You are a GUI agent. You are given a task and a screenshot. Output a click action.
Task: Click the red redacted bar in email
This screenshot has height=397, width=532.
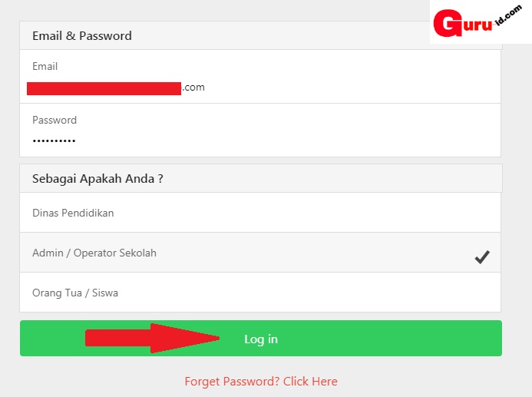tap(104, 88)
